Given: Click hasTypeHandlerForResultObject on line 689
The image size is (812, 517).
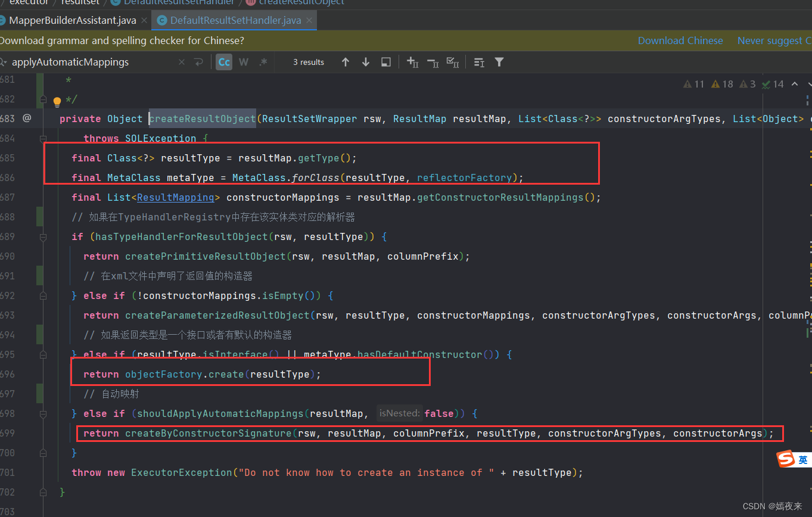Looking at the screenshot, I should pos(182,236).
